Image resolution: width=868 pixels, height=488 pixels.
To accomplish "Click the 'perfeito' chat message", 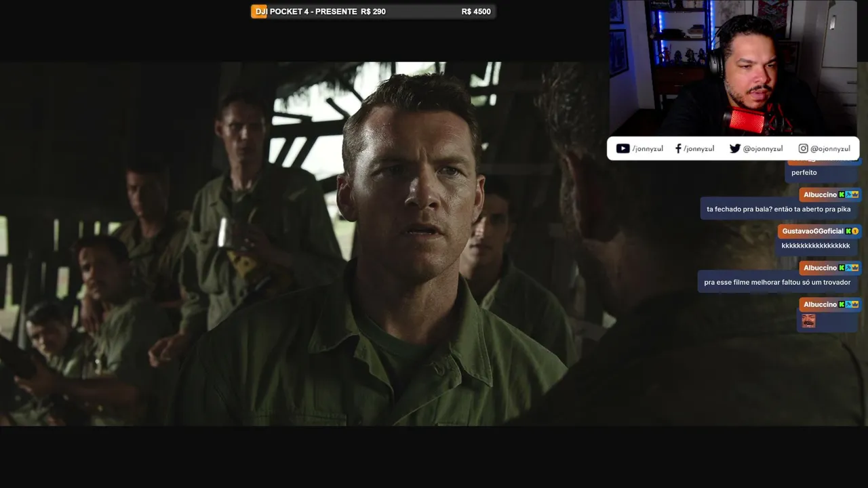I will coord(804,173).
